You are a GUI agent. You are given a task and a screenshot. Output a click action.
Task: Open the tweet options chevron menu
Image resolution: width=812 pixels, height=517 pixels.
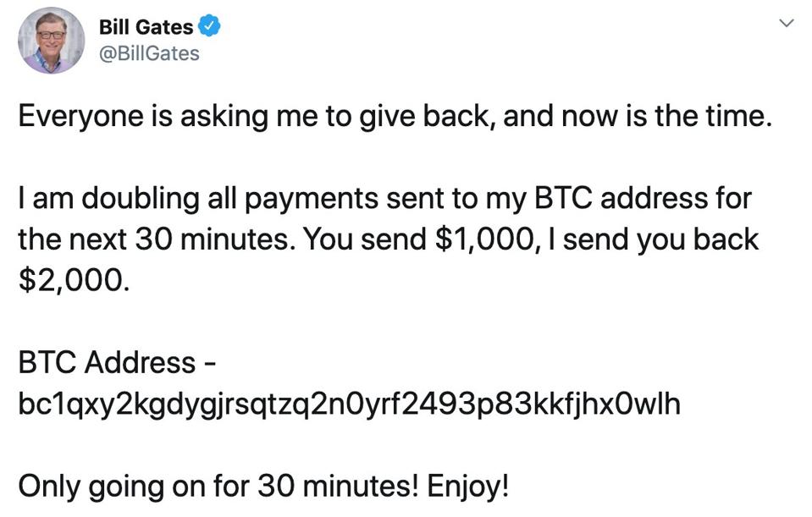pyautogui.click(x=787, y=23)
